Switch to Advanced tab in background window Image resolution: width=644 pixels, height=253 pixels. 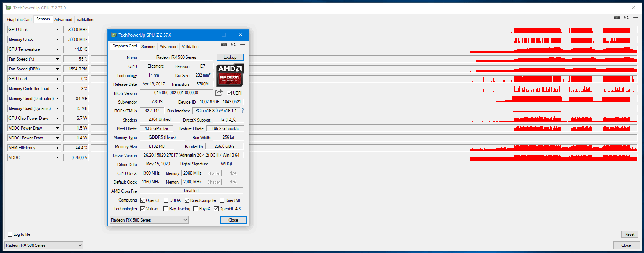[x=63, y=20]
